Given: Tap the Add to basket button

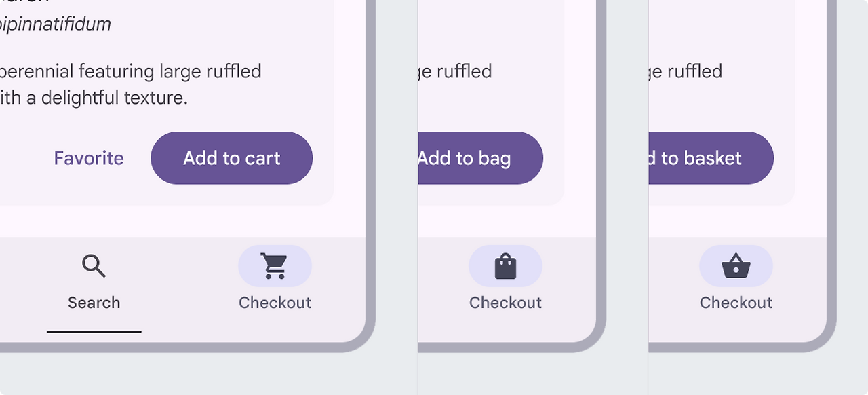Looking at the screenshot, I should click(x=711, y=158).
